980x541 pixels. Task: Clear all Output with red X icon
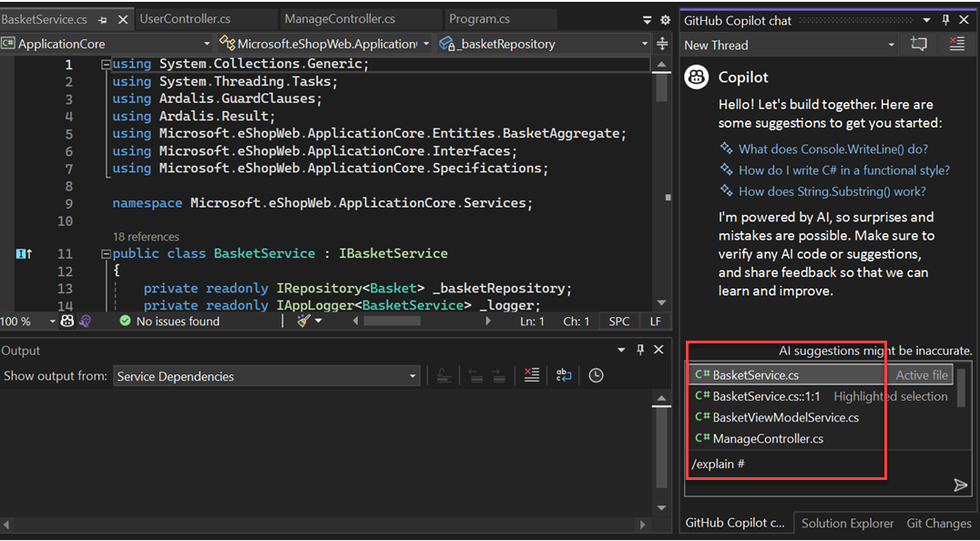coord(531,375)
